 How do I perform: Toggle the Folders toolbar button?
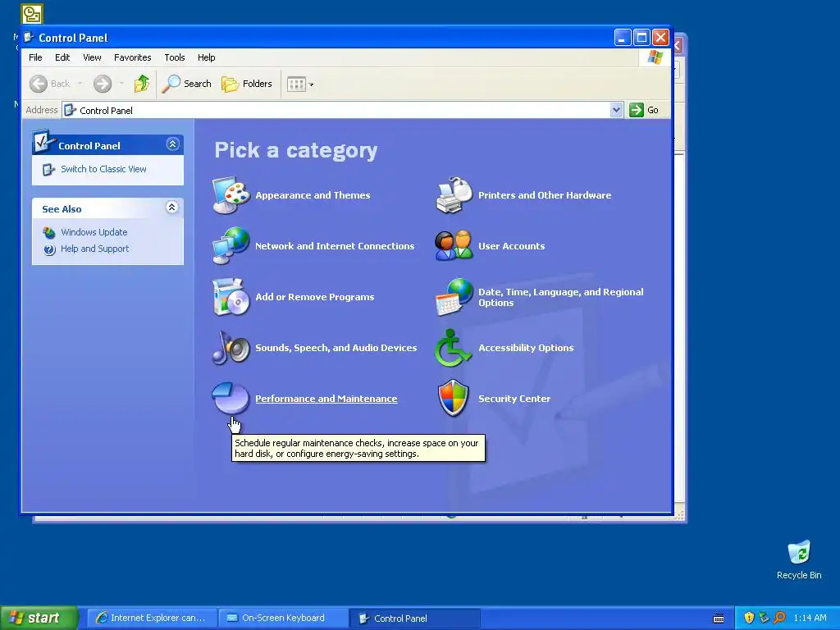click(x=247, y=84)
